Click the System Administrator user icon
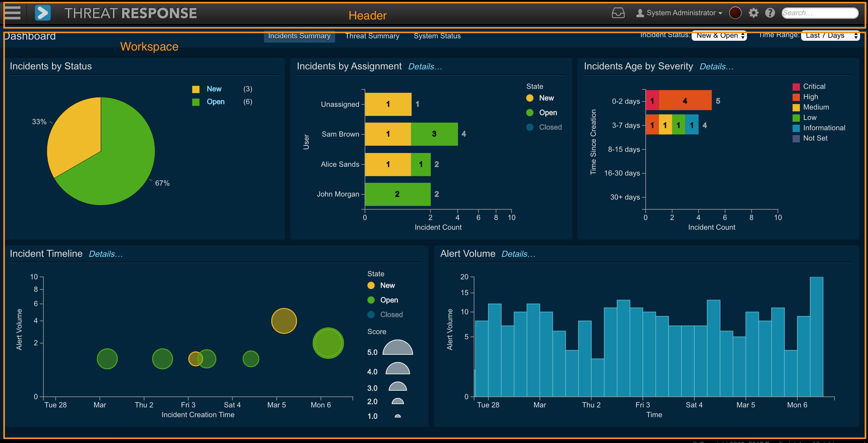This screenshot has height=443, width=868. pos(640,13)
